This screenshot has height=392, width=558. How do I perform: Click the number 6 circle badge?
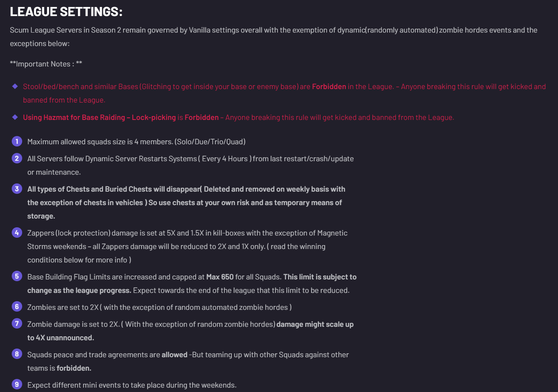click(17, 307)
